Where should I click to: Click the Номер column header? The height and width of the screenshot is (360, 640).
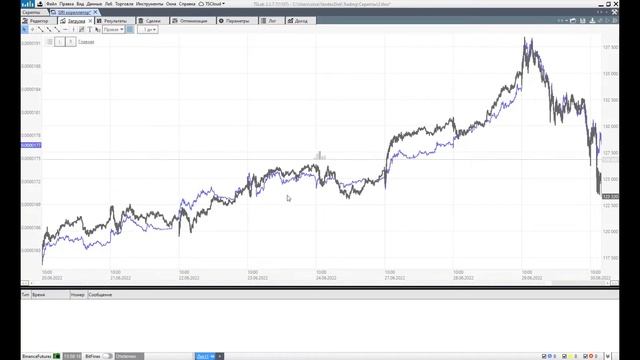(x=78, y=294)
